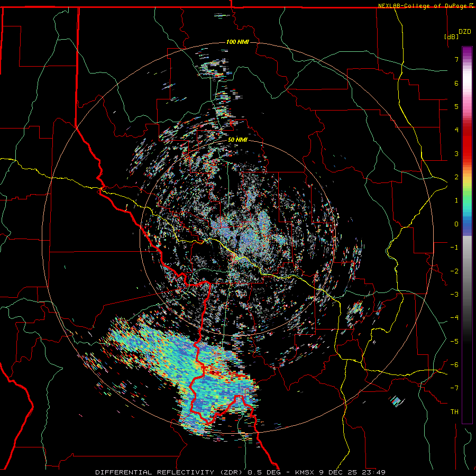Click the -6 value on the color scale
The width and height of the screenshot is (476, 476).
coord(454,365)
